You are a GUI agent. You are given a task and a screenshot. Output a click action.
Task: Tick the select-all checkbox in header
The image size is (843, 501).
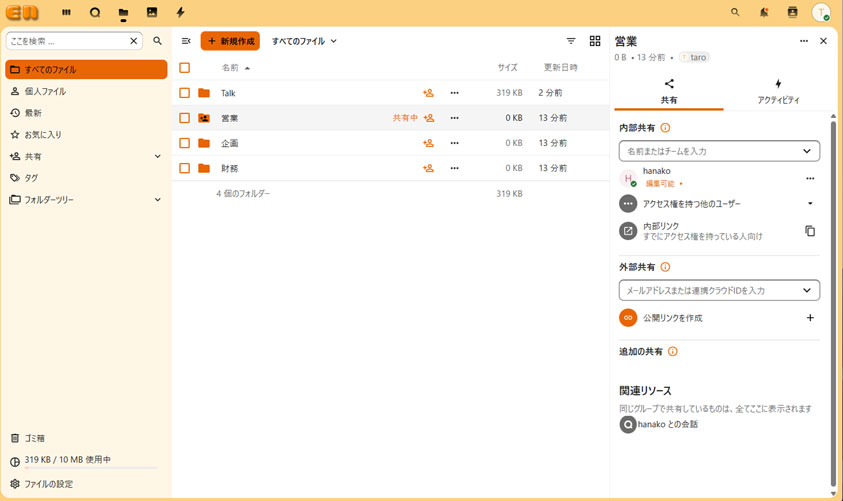pos(184,68)
